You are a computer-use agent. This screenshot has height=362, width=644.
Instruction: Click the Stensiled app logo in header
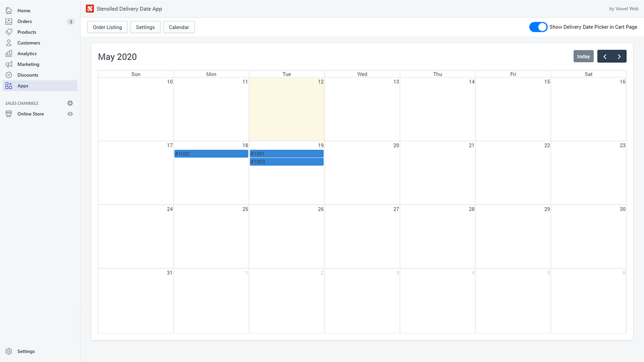pos(90,9)
